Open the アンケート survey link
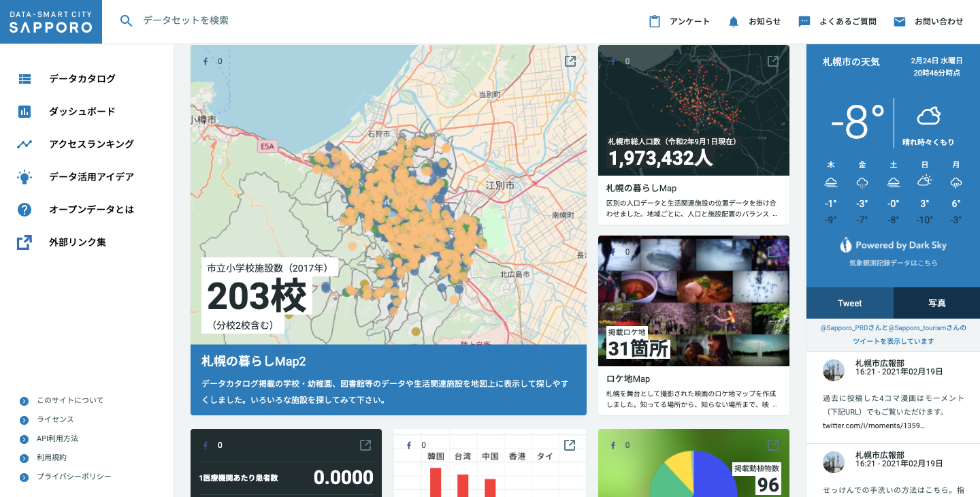 (x=689, y=22)
